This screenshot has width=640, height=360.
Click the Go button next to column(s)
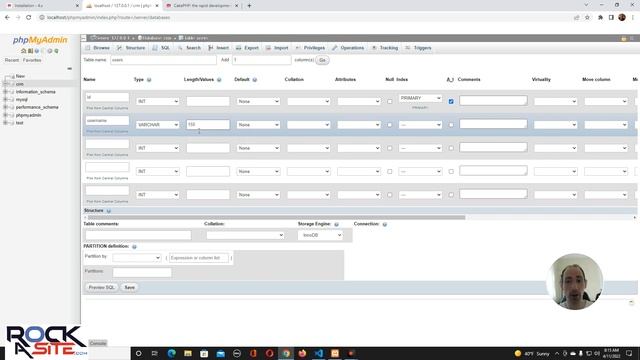point(322,60)
